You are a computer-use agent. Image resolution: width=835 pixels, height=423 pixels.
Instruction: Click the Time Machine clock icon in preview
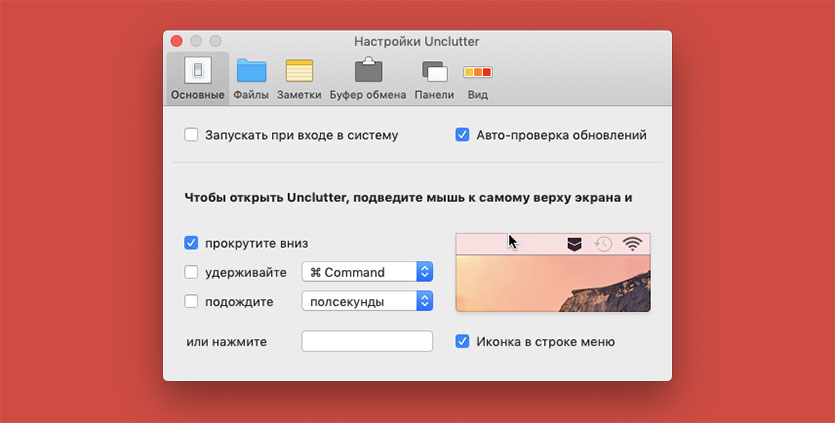[x=603, y=243]
